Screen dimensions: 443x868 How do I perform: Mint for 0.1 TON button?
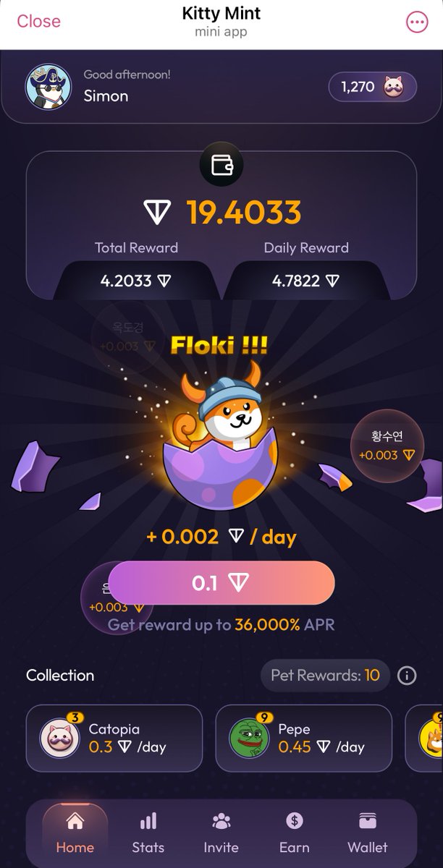tap(221, 583)
